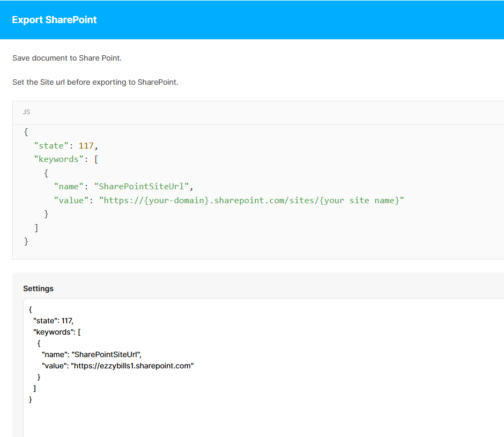Click the closing brace ending the code sample
The width and height of the screenshot is (504, 437).
(x=26, y=241)
